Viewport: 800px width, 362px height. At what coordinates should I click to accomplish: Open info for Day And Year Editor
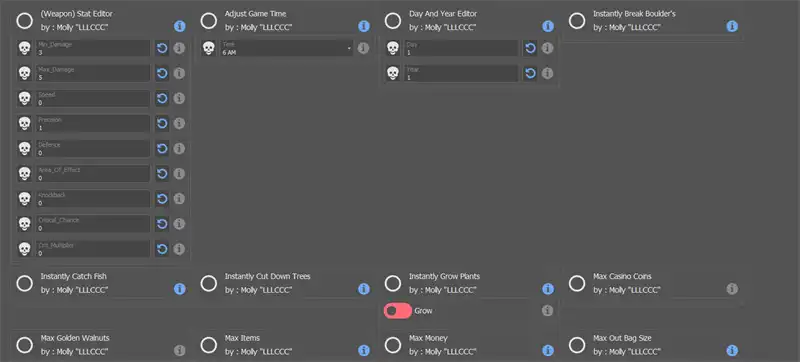pyautogui.click(x=547, y=26)
